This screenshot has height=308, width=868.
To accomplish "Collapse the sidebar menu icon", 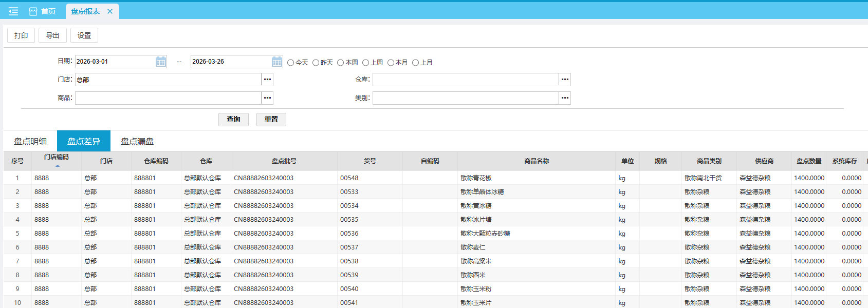I will pyautogui.click(x=13, y=11).
